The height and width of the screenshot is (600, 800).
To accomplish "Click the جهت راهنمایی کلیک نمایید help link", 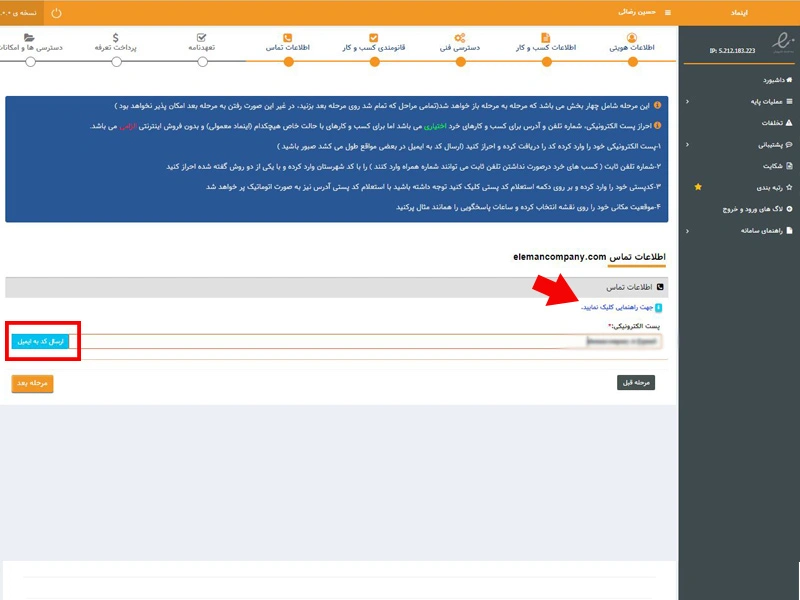I will click(x=617, y=307).
